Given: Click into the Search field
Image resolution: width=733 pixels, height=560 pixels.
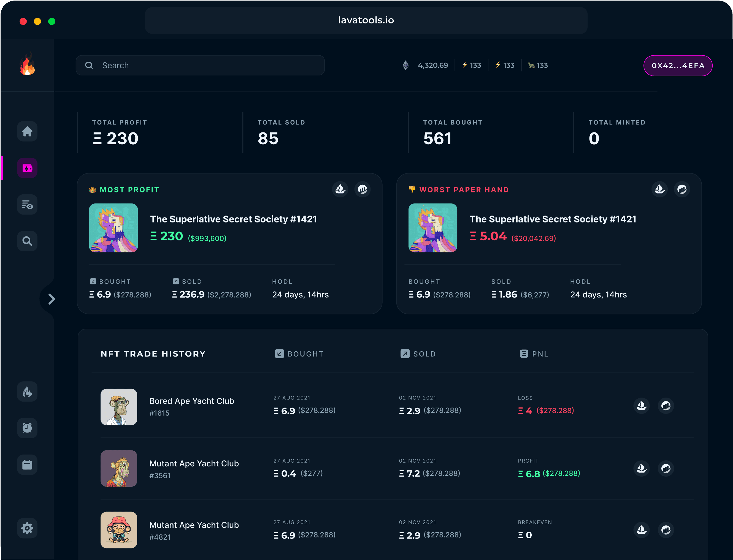Looking at the screenshot, I should pyautogui.click(x=200, y=65).
